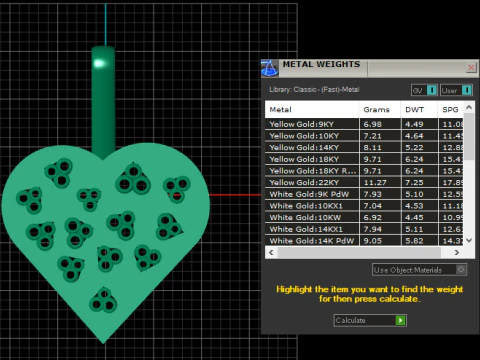This screenshot has width=480, height=360.
Task: Select the Yellow Gold:18KY row
Action: pyautogui.click(x=364, y=159)
